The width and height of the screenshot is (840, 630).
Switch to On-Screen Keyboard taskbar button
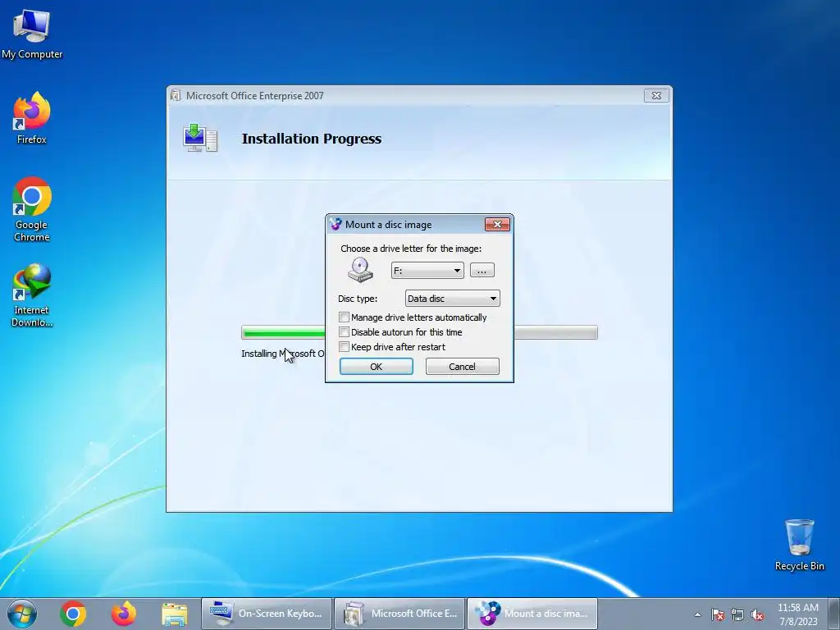coord(267,614)
